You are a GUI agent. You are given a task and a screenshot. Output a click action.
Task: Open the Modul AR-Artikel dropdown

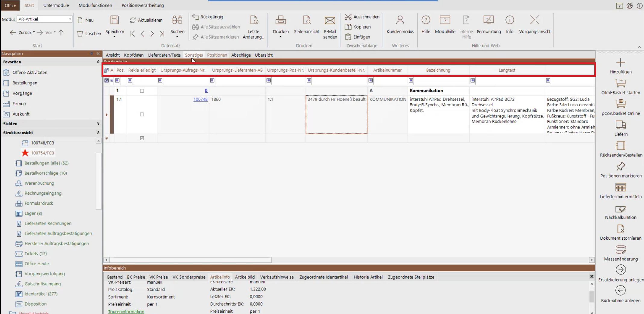coord(70,19)
